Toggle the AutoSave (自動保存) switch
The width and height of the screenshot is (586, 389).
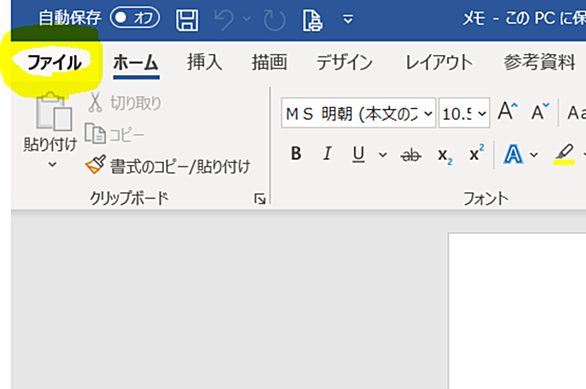click(x=135, y=18)
